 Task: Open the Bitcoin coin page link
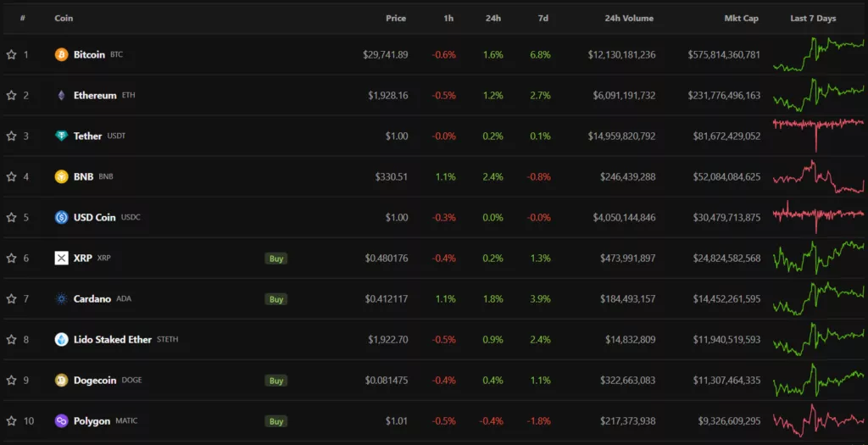89,54
